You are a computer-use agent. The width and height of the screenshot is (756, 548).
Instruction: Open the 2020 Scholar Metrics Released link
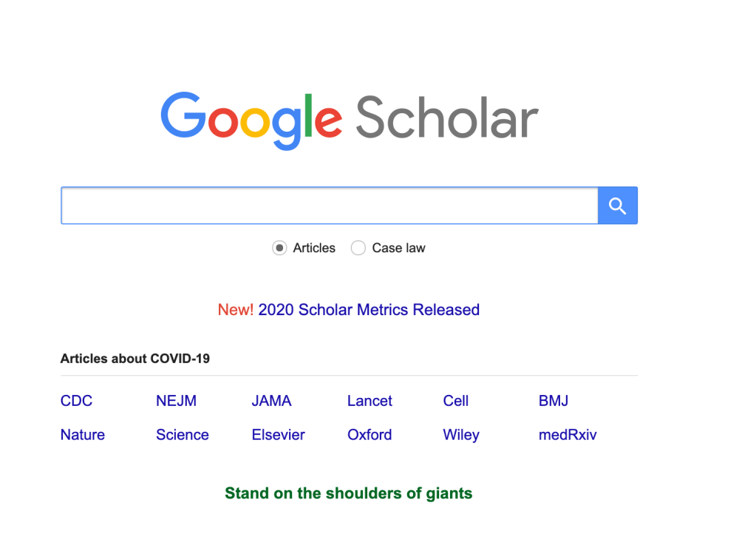(x=369, y=310)
